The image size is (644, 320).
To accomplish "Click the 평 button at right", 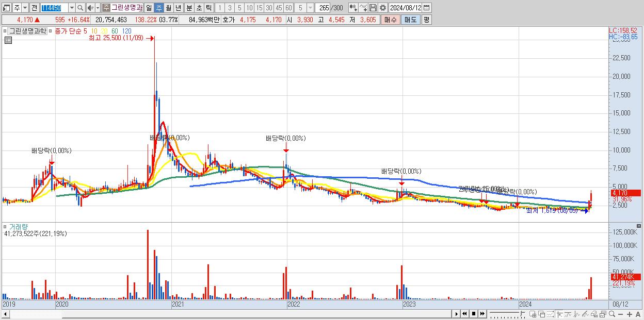I will (426, 20).
